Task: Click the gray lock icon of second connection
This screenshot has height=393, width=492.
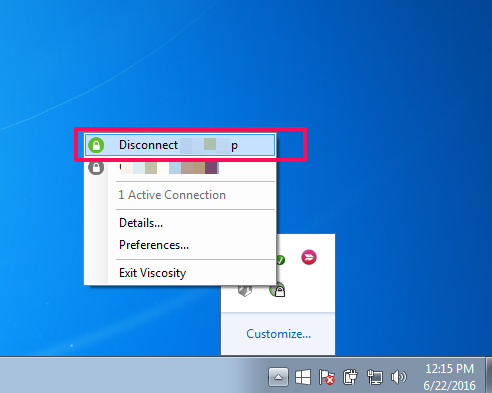Action: pos(96,168)
